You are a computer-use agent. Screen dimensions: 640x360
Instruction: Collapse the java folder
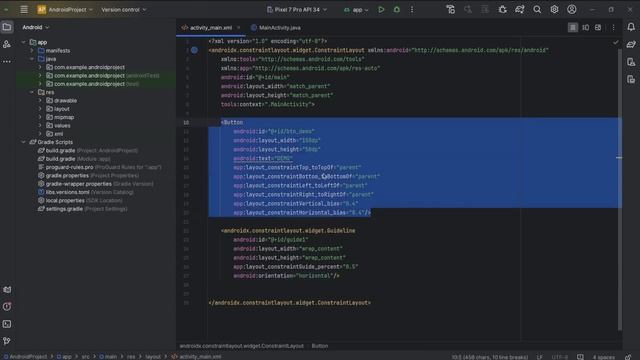(x=32, y=59)
